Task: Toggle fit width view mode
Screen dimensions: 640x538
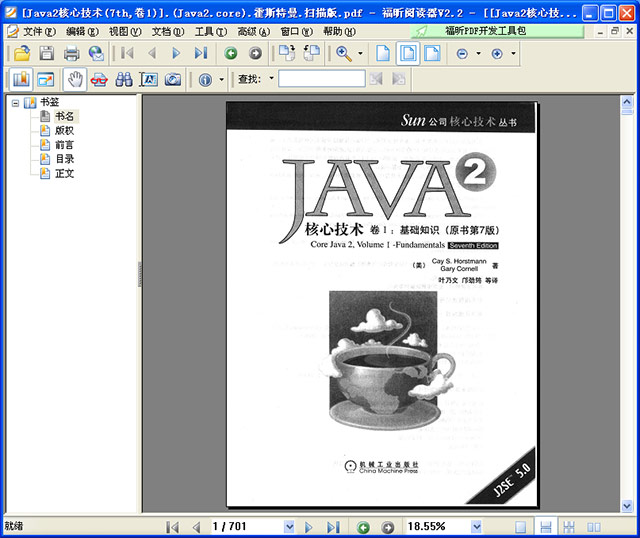Action: 432,53
